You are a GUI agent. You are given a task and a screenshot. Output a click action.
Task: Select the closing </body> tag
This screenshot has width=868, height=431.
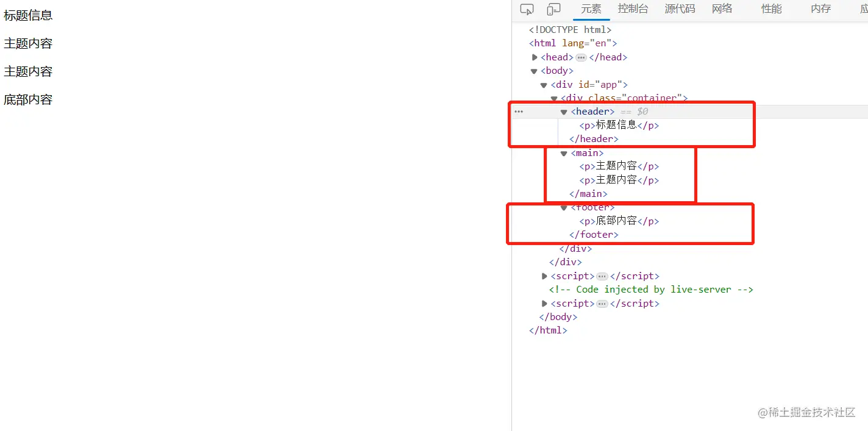558,317
